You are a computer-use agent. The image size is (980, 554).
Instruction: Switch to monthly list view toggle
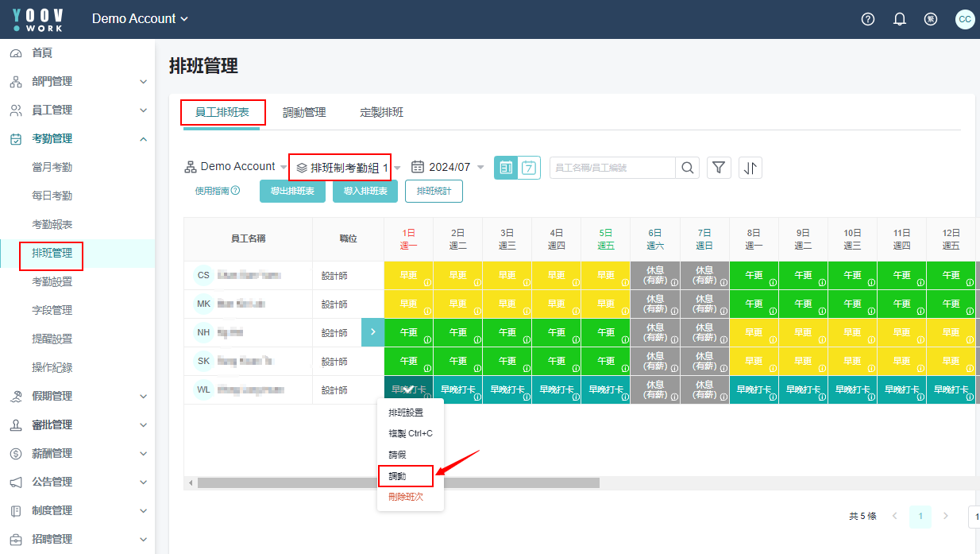506,168
